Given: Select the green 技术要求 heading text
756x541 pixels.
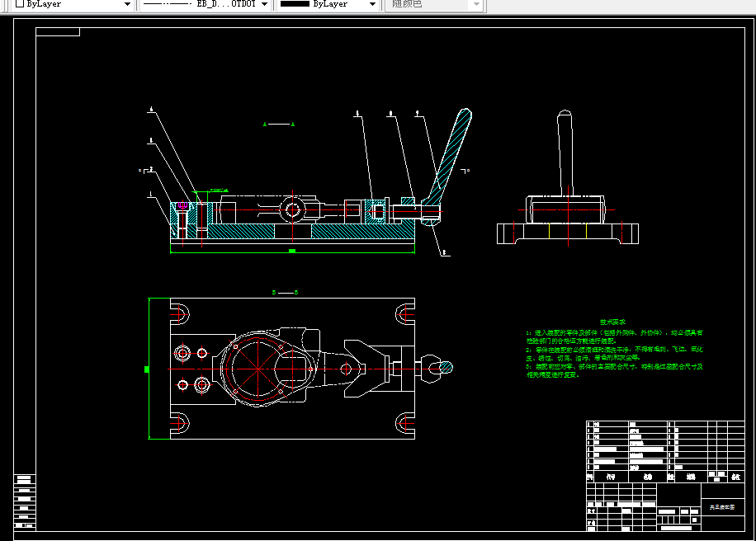Looking at the screenshot, I should (x=612, y=322).
